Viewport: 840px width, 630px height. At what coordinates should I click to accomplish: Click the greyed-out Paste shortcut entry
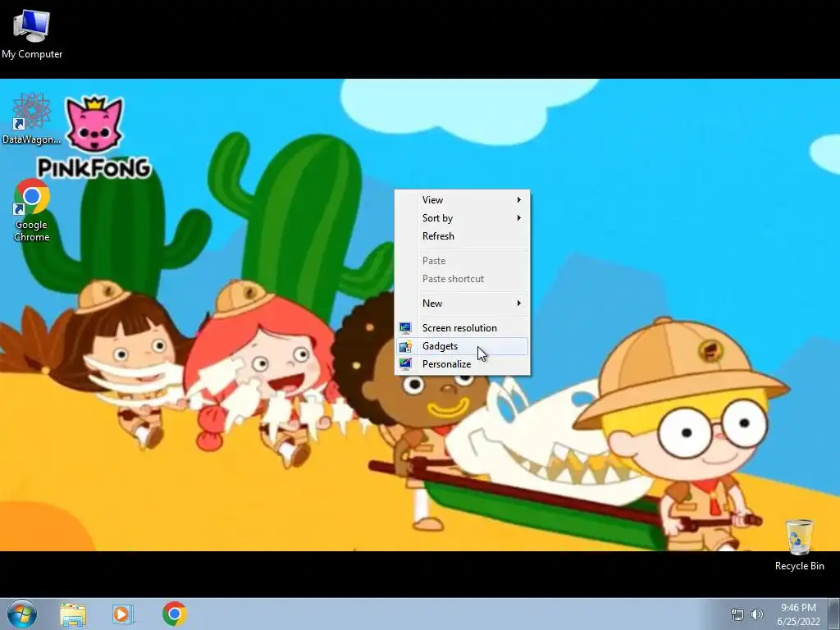pos(463,279)
